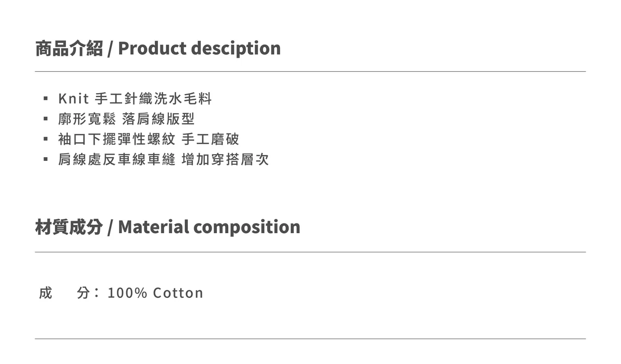This screenshot has height=364, width=621.
Task: Click the bullet marker before 肩線處反車線車縫
Action: coord(46,159)
